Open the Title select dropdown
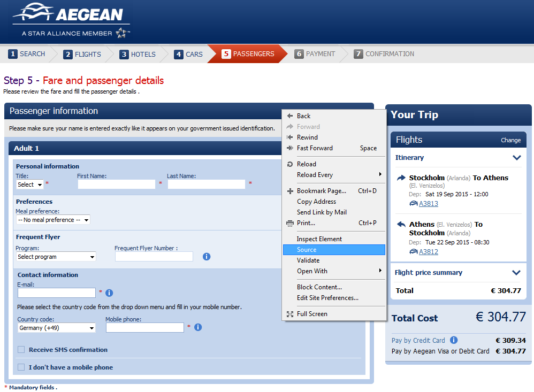The height and width of the screenshot is (392, 534). coord(30,185)
